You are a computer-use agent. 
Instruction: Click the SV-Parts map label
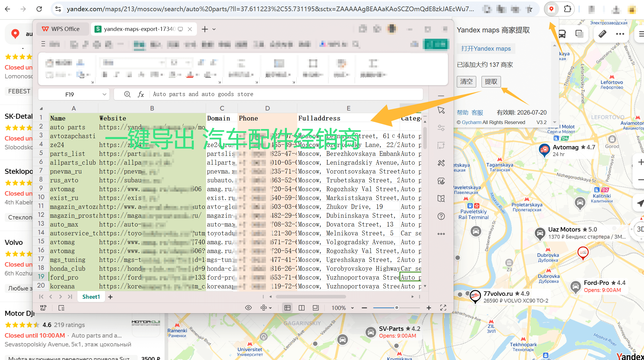point(391,329)
